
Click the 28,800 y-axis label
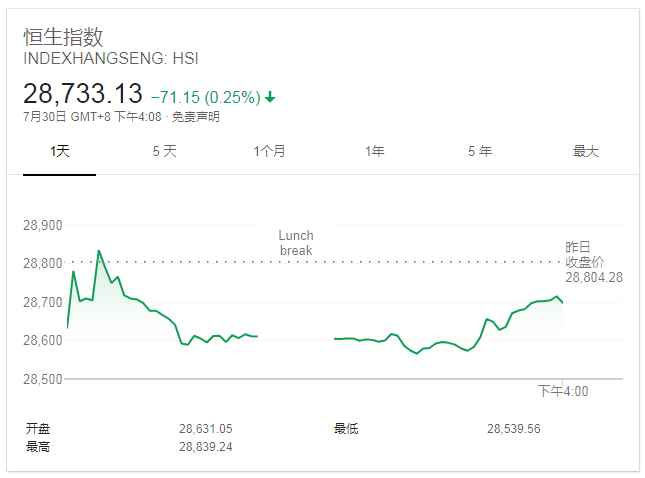[x=43, y=263]
